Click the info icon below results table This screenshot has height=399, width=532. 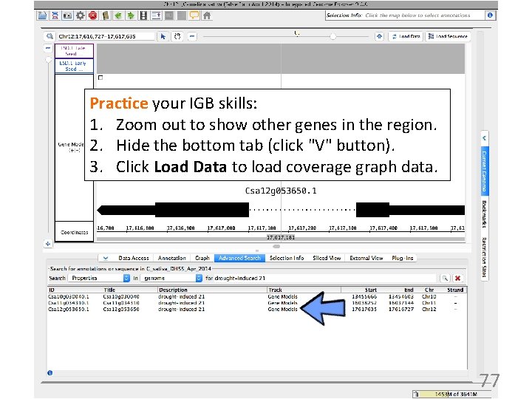coord(50,373)
